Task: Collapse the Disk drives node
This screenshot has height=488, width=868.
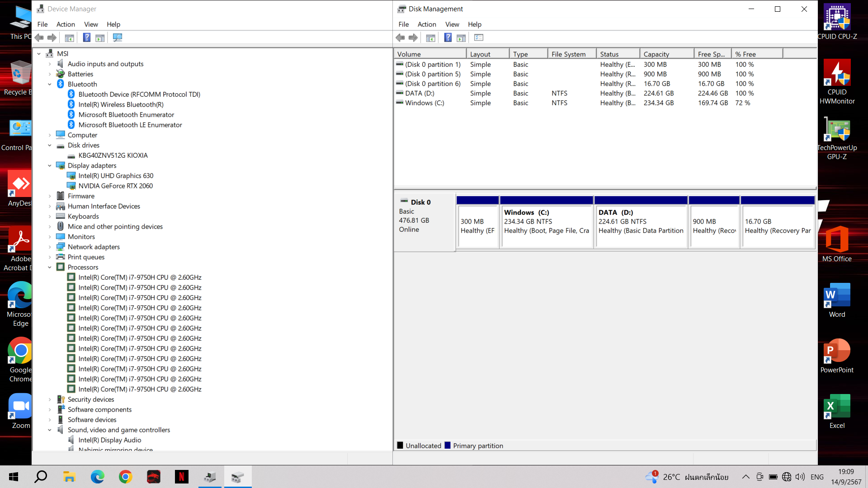Action: coord(50,145)
